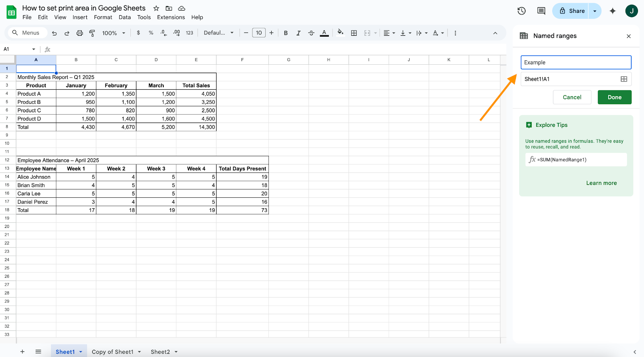The width and height of the screenshot is (644, 357).
Task: Click the Learn more link
Action: [601, 183]
